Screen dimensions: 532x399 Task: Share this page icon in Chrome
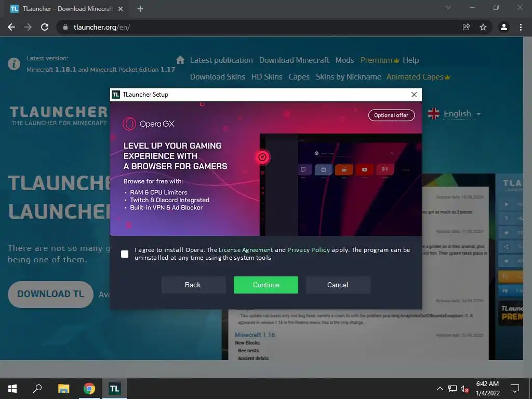tap(467, 27)
